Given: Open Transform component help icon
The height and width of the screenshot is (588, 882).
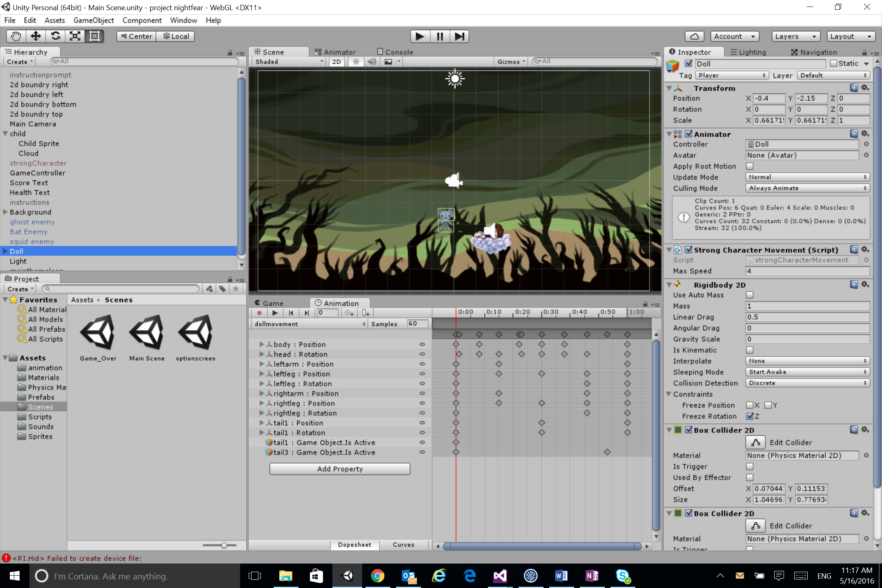Looking at the screenshot, I should tap(854, 88).
